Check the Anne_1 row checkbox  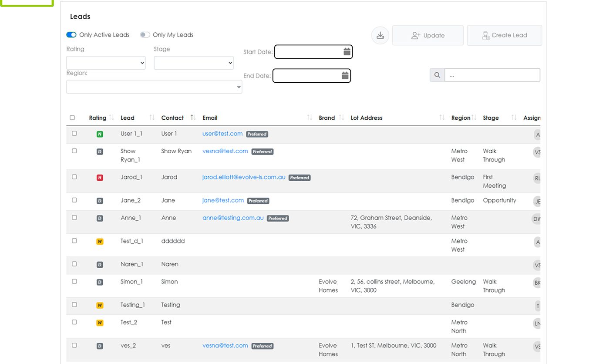pos(74,217)
